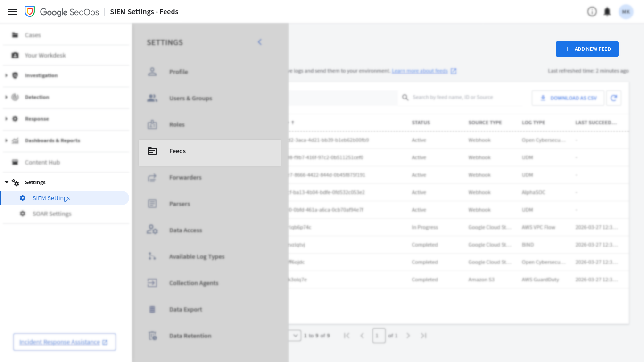
Task: Open the Data Retention settings icon
Action: click(x=152, y=335)
